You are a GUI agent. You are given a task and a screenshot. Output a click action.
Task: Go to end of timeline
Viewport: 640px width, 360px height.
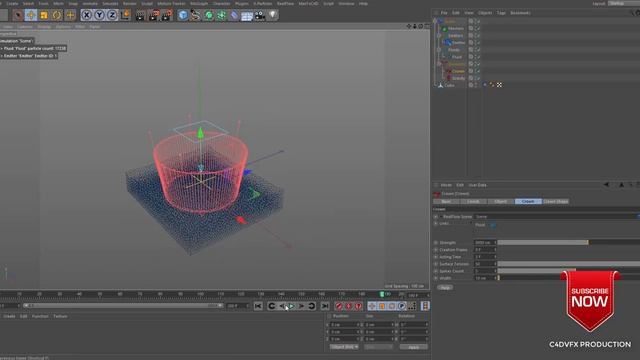pos(325,306)
